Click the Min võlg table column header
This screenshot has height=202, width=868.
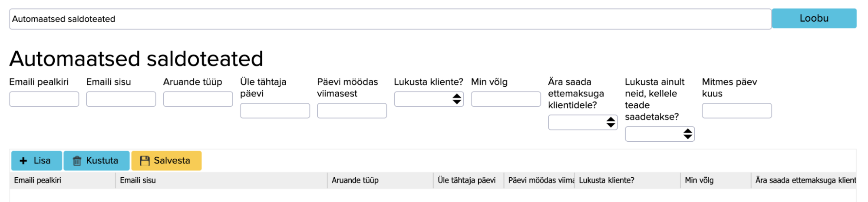tap(699, 180)
